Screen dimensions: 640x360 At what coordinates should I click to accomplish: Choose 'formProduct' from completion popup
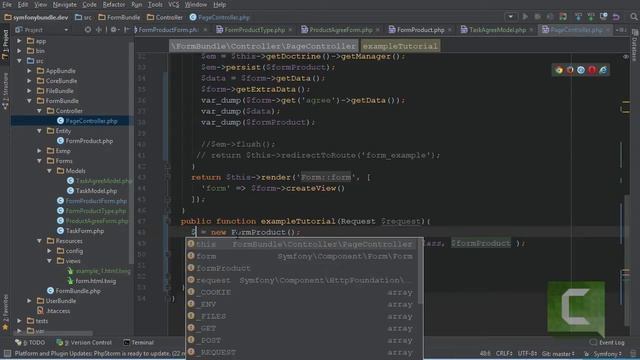(x=303, y=268)
